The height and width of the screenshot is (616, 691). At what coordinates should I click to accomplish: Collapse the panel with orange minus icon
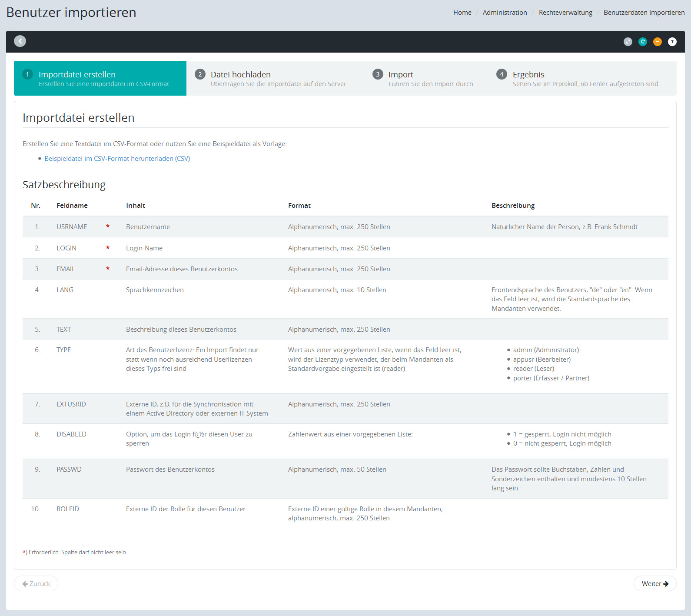click(x=657, y=42)
